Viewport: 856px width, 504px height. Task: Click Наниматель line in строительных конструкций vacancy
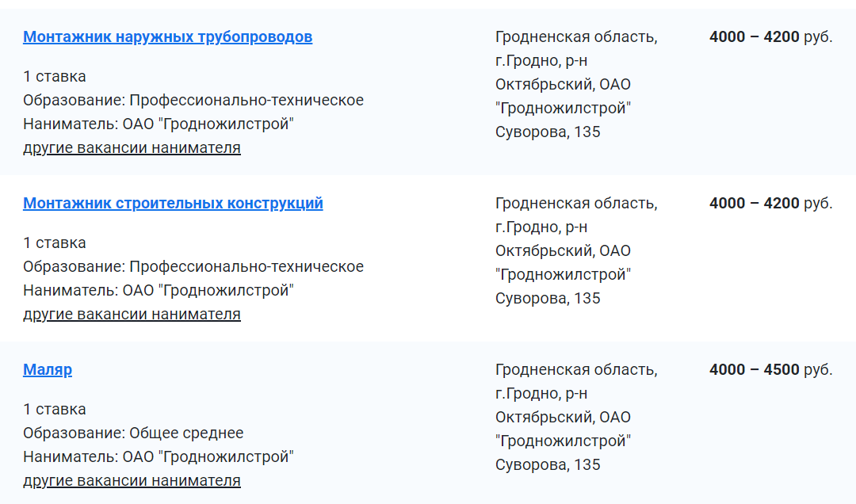pos(159,291)
